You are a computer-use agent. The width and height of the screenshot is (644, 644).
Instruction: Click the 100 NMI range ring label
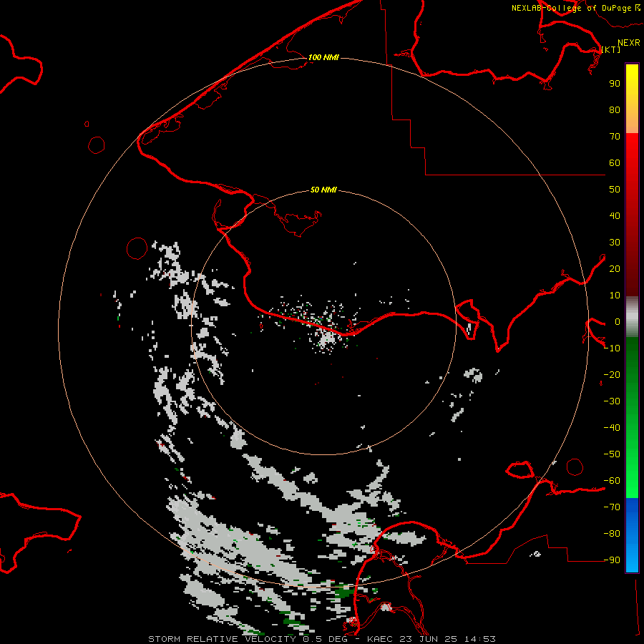(x=323, y=57)
